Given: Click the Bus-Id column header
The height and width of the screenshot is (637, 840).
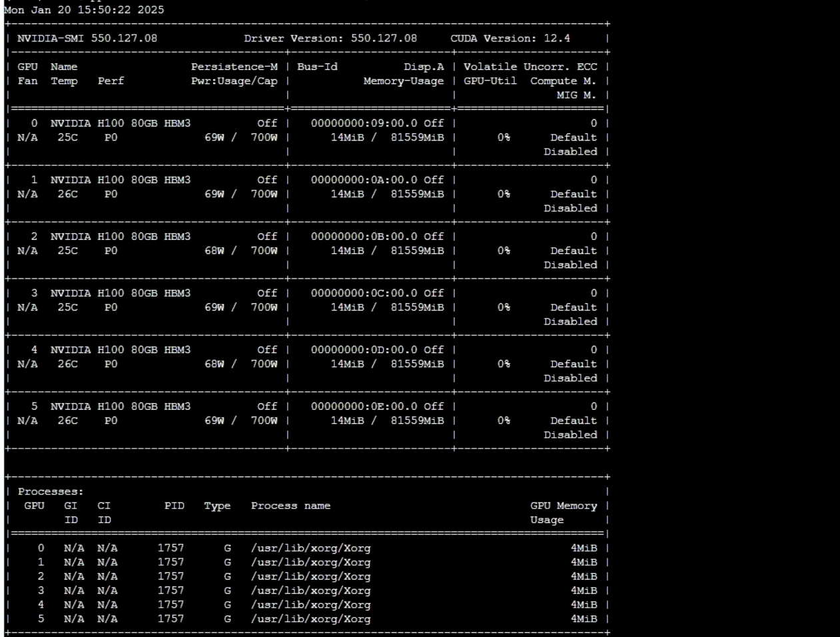Looking at the screenshot, I should click(317, 67).
